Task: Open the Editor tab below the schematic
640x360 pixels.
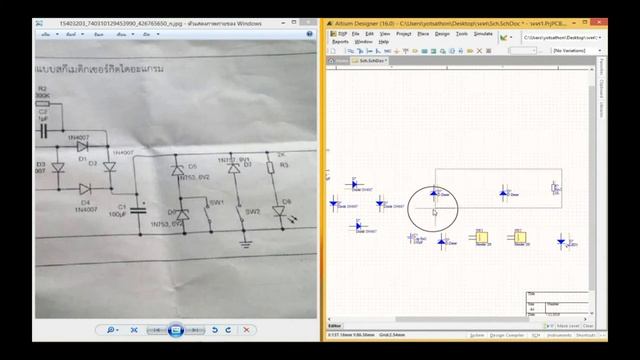Action: 335,326
